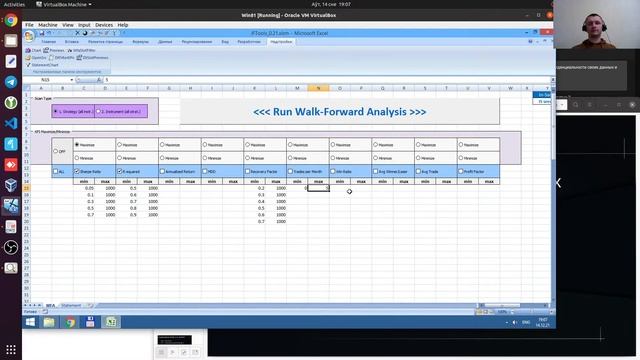Open the Excel ribbon tab labeled Формулы
The image size is (640, 360).
pyautogui.click(x=140, y=42)
